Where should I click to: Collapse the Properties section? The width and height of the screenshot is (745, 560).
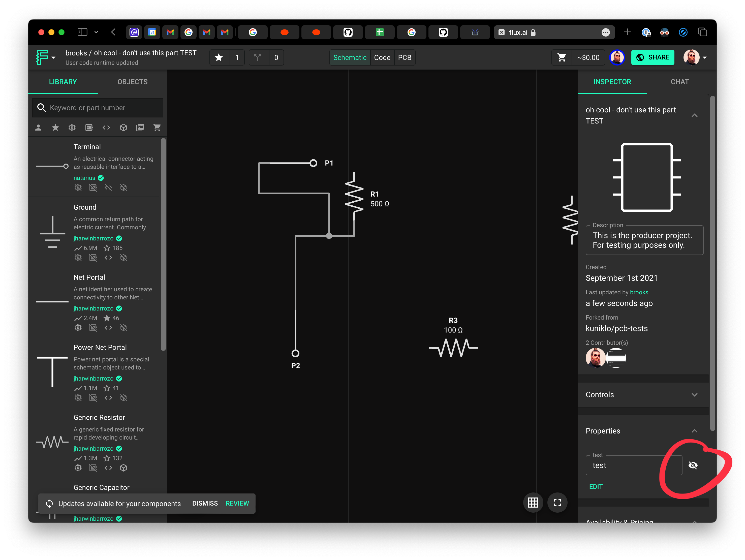point(695,431)
